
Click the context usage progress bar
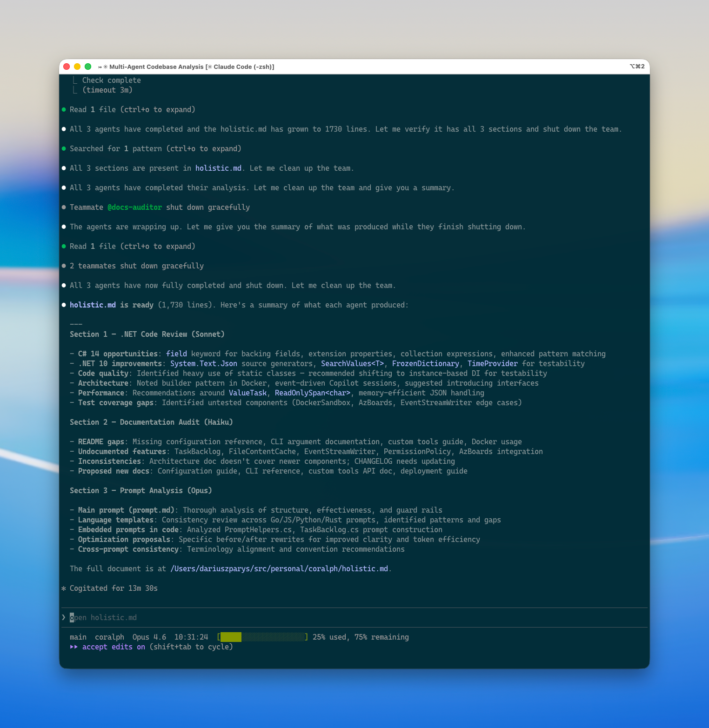point(262,637)
